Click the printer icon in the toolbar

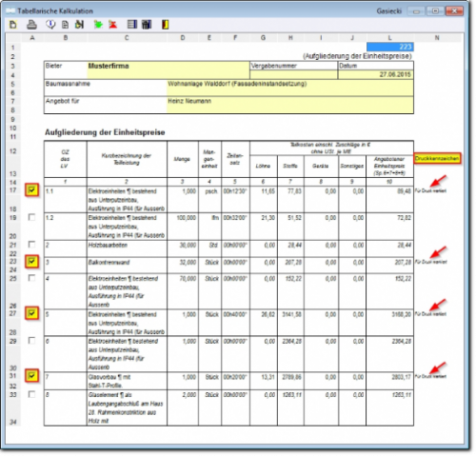pos(31,25)
